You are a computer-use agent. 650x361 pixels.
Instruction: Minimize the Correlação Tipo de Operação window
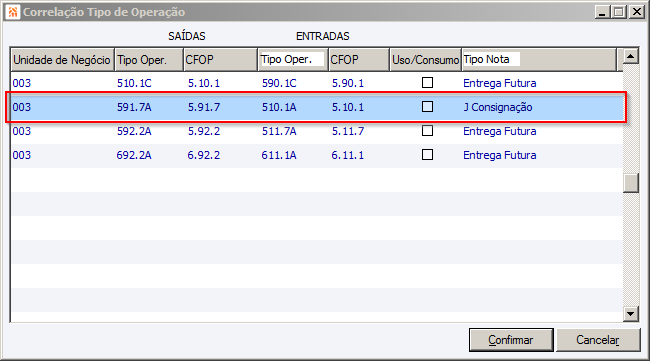[602, 12]
